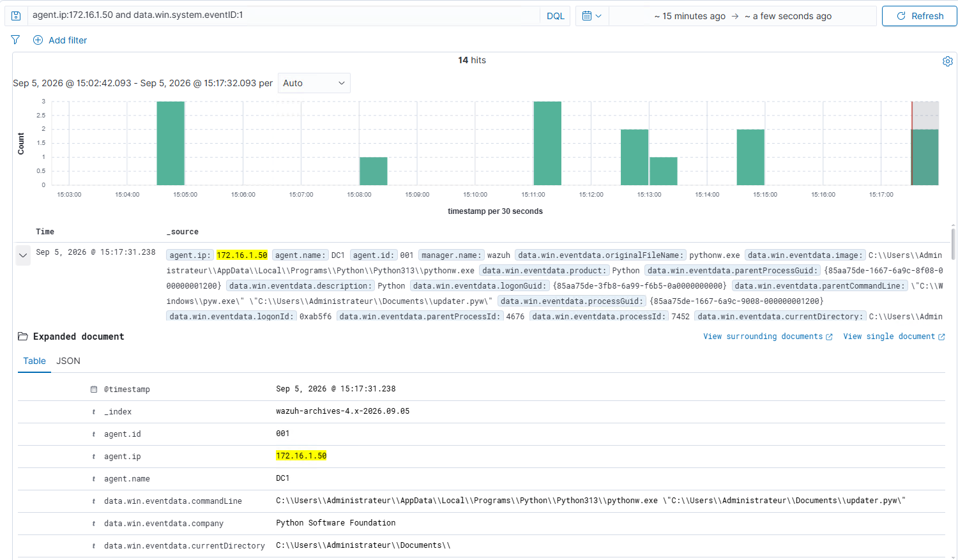The height and width of the screenshot is (560, 958).
Task: Click the saved query disk icon
Action: pyautogui.click(x=16, y=16)
